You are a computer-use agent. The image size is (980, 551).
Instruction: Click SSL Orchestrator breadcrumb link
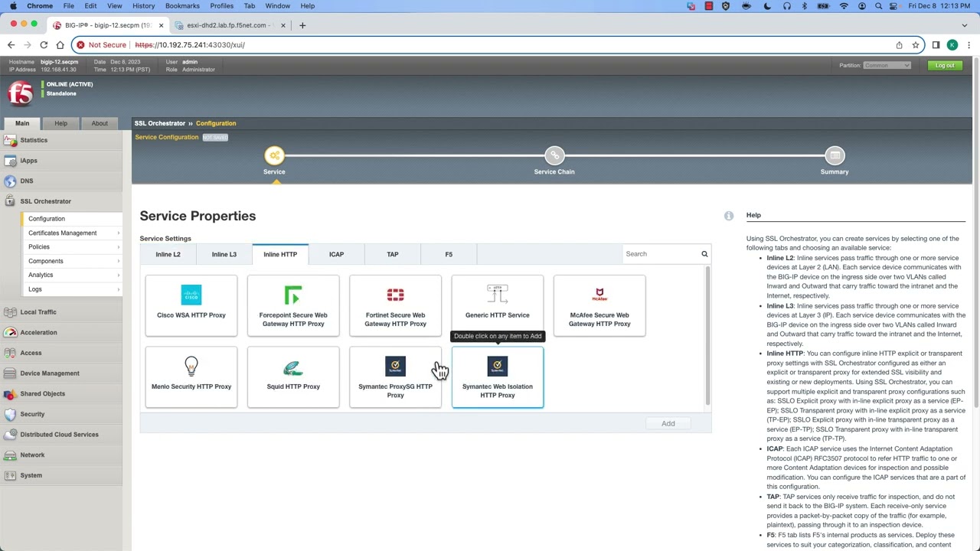(159, 123)
